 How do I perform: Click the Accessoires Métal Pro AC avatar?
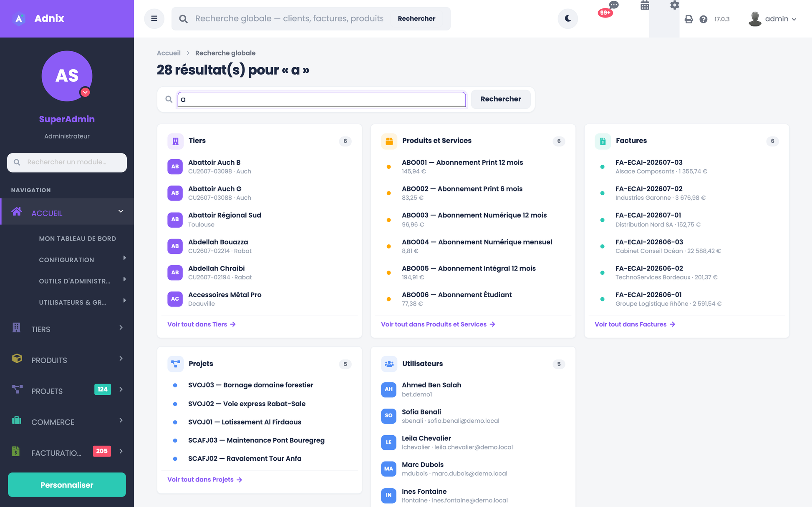pyautogui.click(x=175, y=299)
